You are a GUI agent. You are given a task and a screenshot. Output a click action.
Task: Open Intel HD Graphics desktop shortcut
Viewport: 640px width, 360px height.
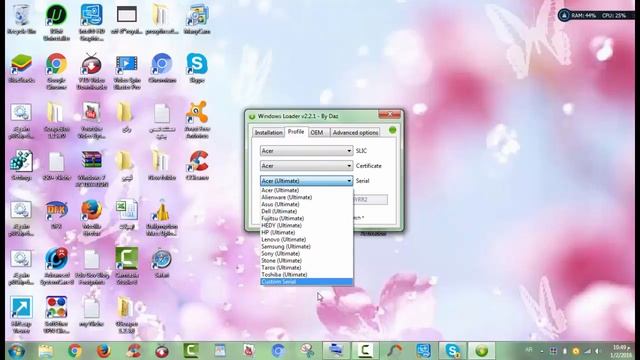[91, 22]
